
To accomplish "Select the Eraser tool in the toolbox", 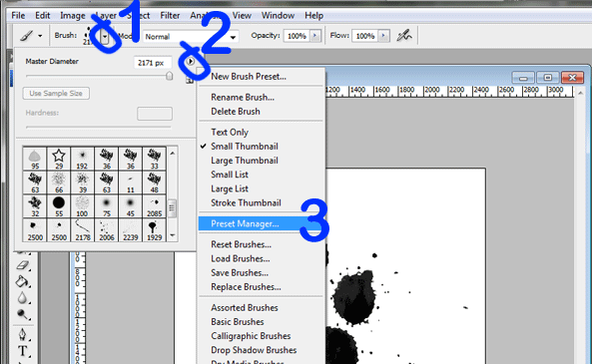I will coord(23,266).
